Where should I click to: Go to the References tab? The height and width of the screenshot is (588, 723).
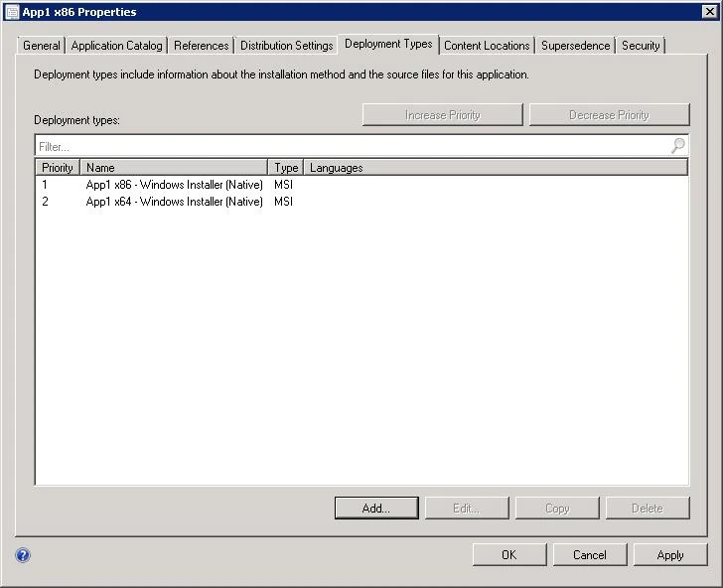(x=201, y=46)
